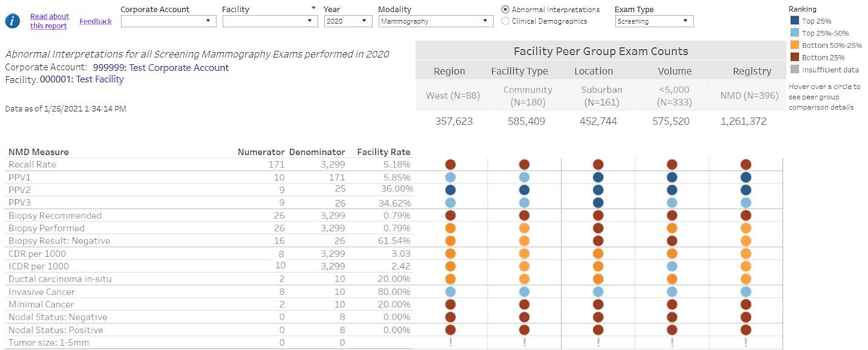
Task: Click PPV1 circle in Location column
Action: click(x=598, y=177)
